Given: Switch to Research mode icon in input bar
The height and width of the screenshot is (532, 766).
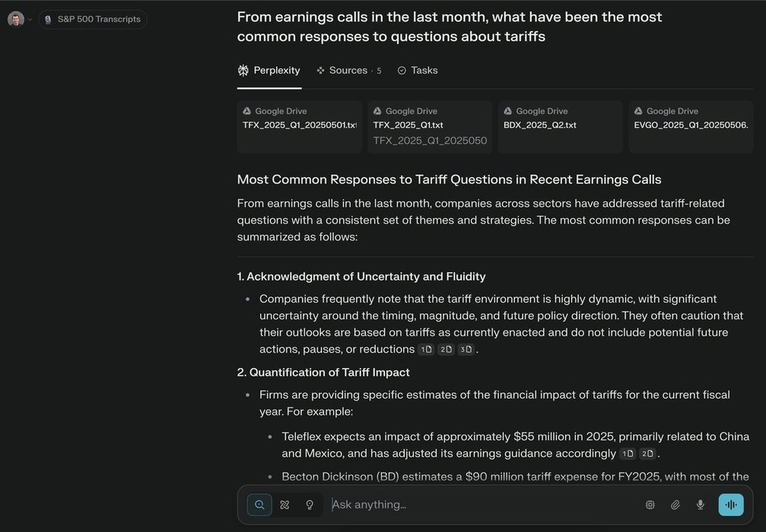Looking at the screenshot, I should [284, 505].
